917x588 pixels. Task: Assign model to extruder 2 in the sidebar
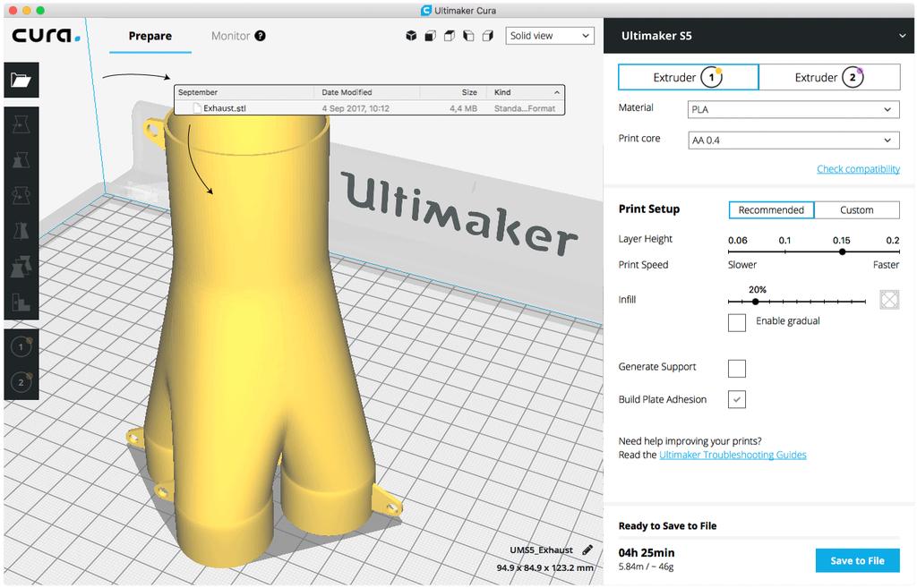pyautogui.click(x=21, y=382)
